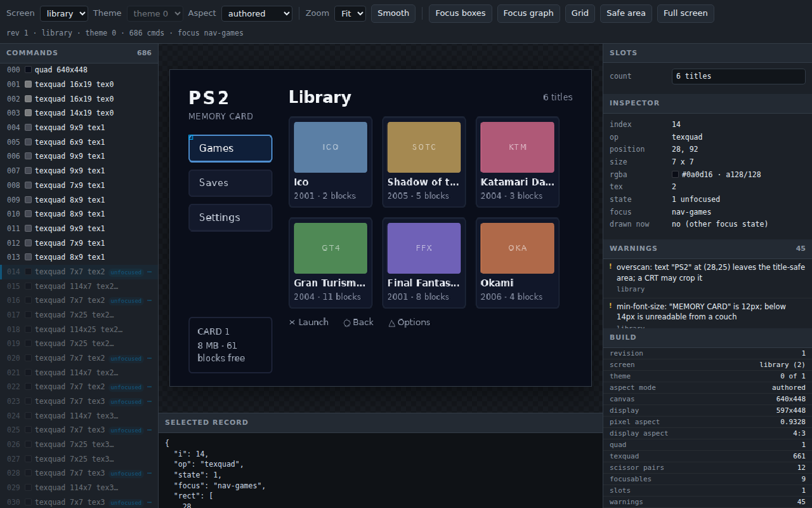Toggle Safe area overlay
Image resolution: width=812 pixels, height=508 pixels.
click(626, 13)
